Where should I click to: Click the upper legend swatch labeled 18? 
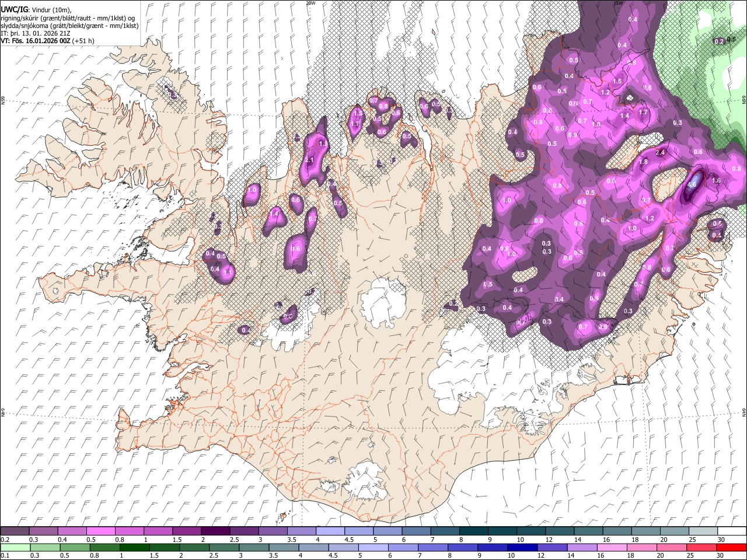645,531
